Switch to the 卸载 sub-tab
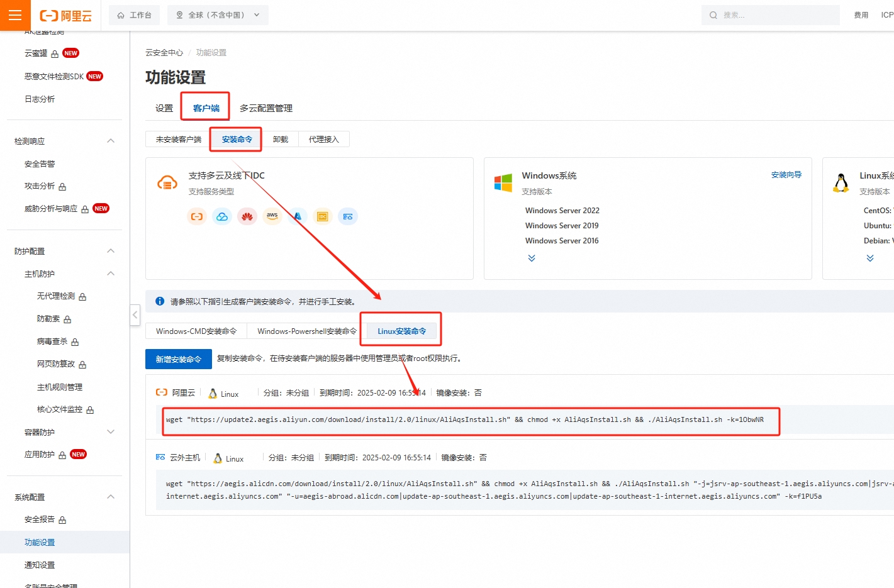This screenshot has height=588, width=894. click(x=281, y=140)
